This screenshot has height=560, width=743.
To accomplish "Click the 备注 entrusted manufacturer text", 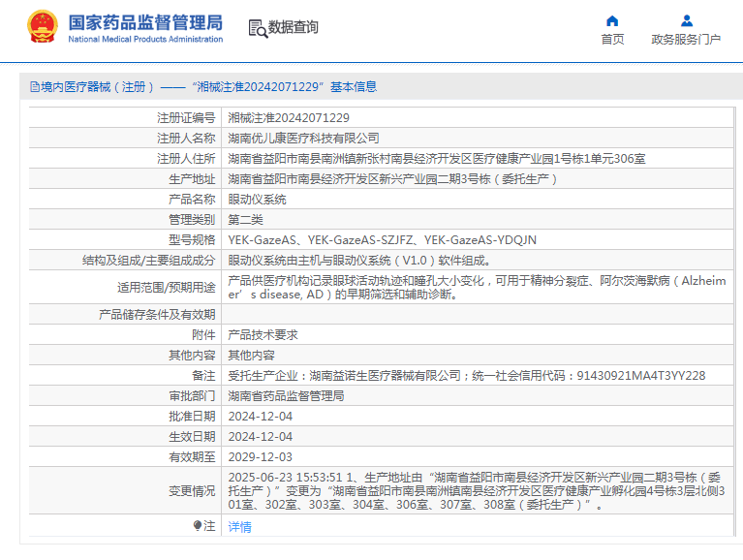I will pos(467,376).
